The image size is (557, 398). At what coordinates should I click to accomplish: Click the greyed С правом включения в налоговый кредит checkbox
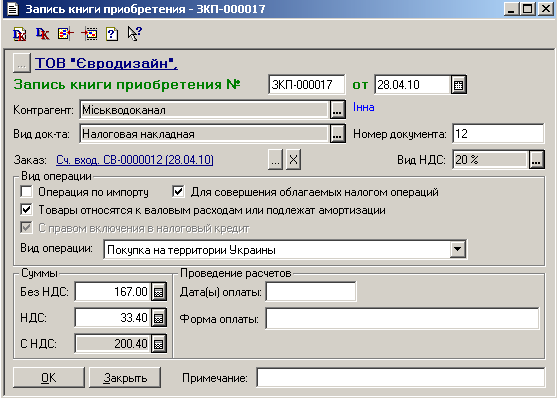point(26,228)
